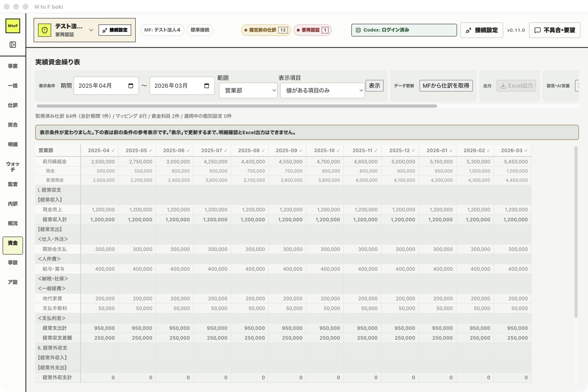
Task: Open 事設 from the sidebar
Action: (x=13, y=262)
